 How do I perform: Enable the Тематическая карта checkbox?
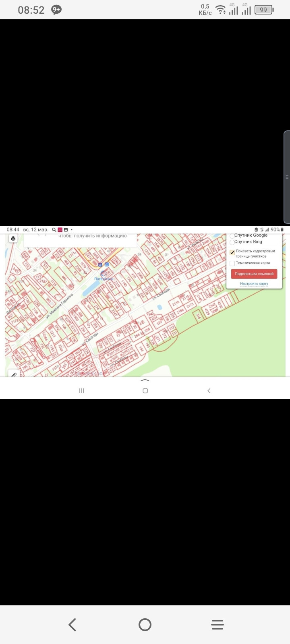232,263
